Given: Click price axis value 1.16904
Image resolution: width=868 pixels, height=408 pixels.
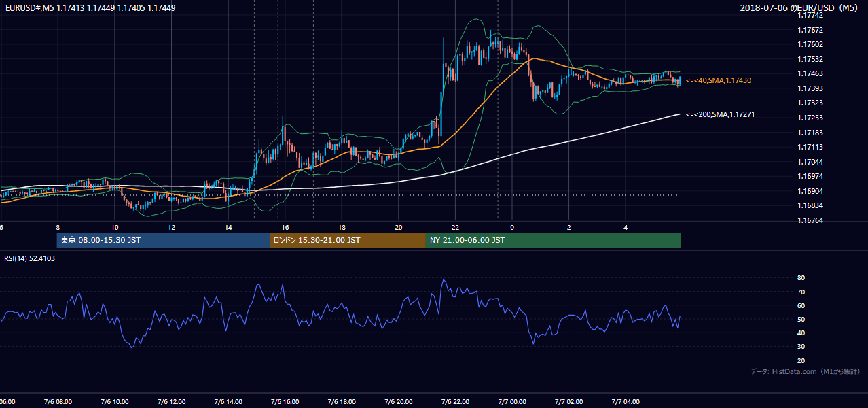Looking at the screenshot, I should click(x=810, y=191).
